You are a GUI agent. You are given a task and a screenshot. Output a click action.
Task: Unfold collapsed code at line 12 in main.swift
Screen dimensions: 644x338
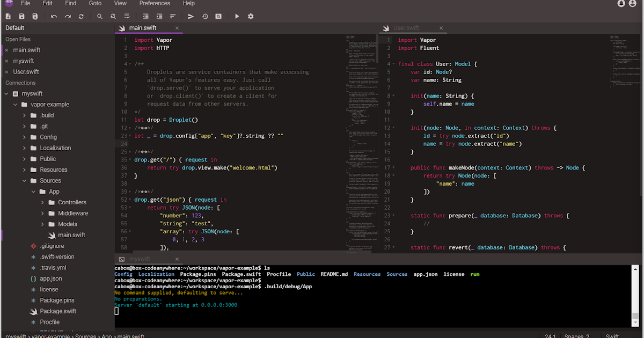pyautogui.click(x=130, y=128)
